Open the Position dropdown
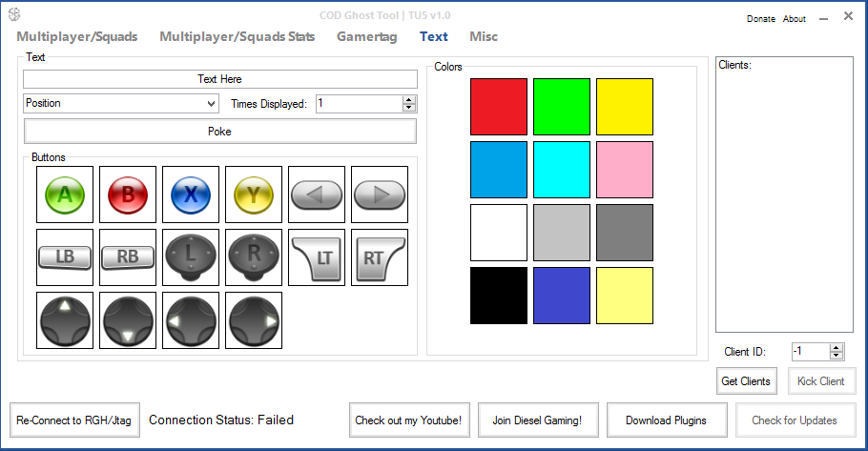The width and height of the screenshot is (868, 451). [x=120, y=103]
